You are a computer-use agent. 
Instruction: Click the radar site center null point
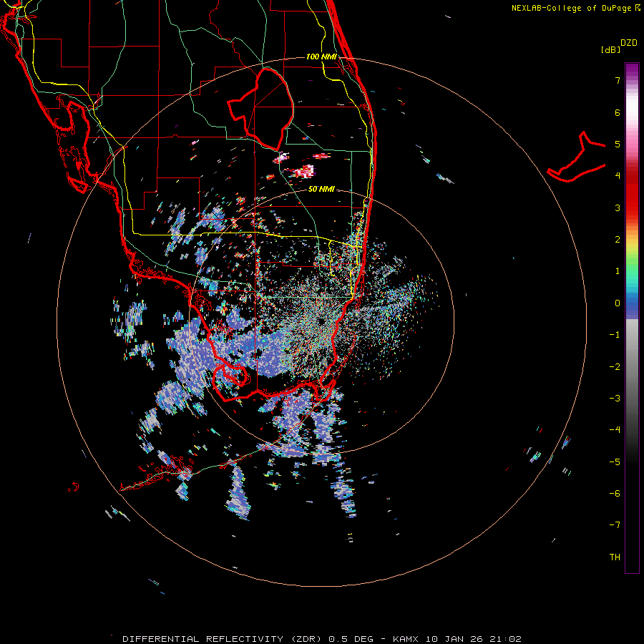pos(321,321)
